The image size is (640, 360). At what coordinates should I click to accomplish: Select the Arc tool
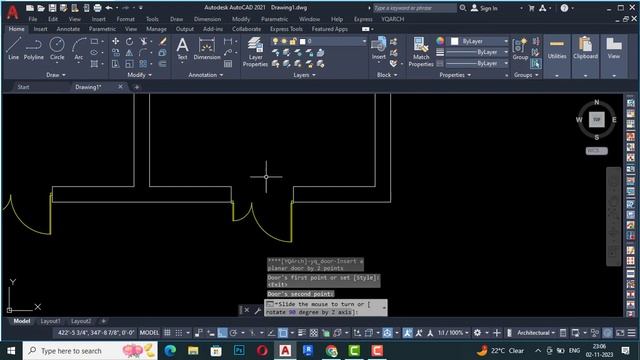point(79,49)
